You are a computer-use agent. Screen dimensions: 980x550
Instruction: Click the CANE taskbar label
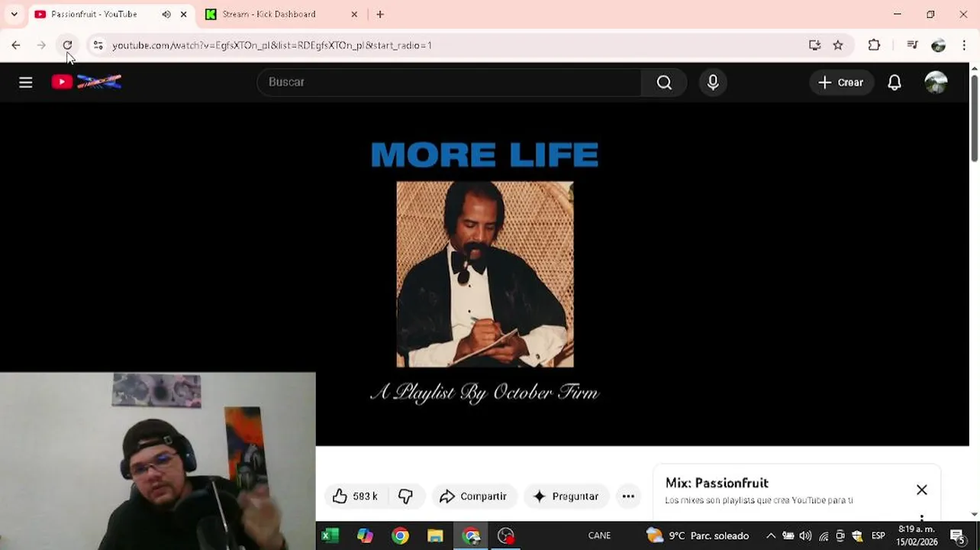click(x=599, y=536)
